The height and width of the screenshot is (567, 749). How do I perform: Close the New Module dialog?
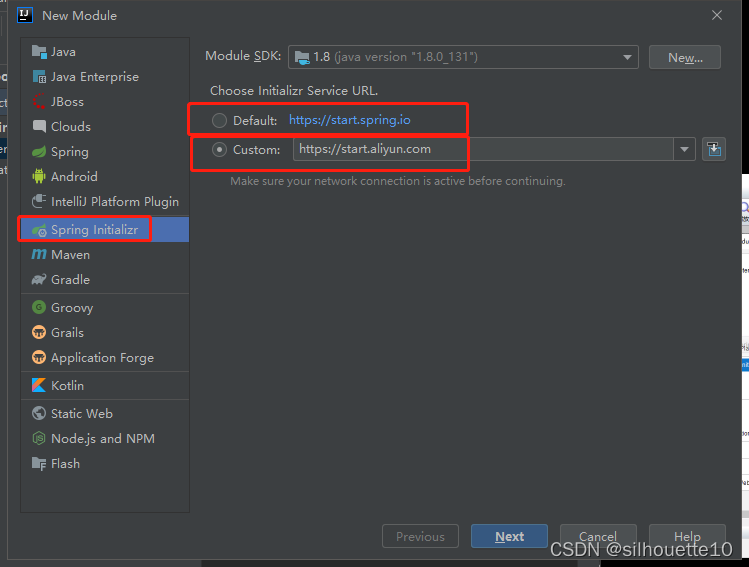[x=717, y=15]
